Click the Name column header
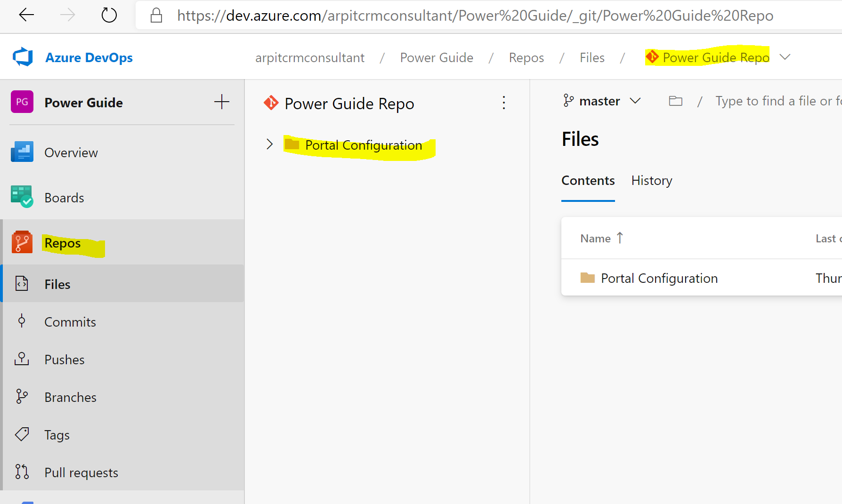The width and height of the screenshot is (842, 504). pyautogui.click(x=595, y=239)
